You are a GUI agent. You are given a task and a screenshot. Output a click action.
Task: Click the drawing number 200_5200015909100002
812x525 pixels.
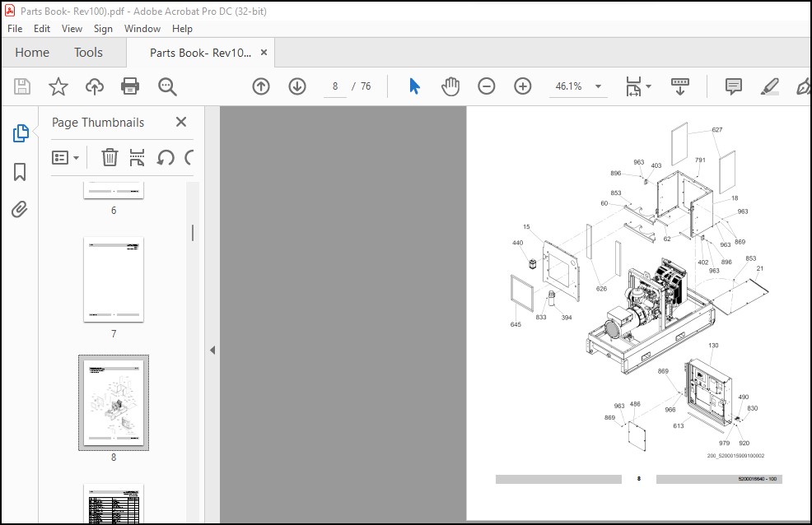tap(735, 456)
